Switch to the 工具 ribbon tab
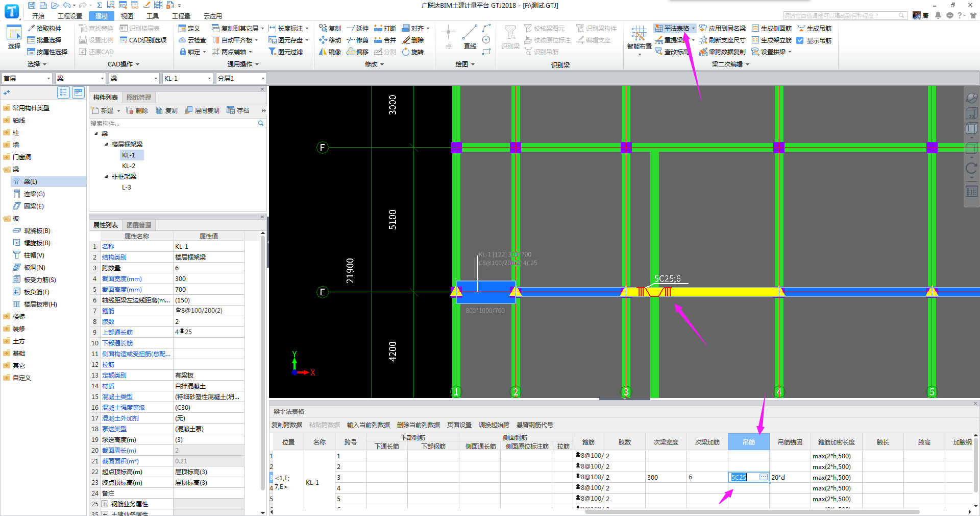Screen dimensions: 980x516 (x=153, y=16)
